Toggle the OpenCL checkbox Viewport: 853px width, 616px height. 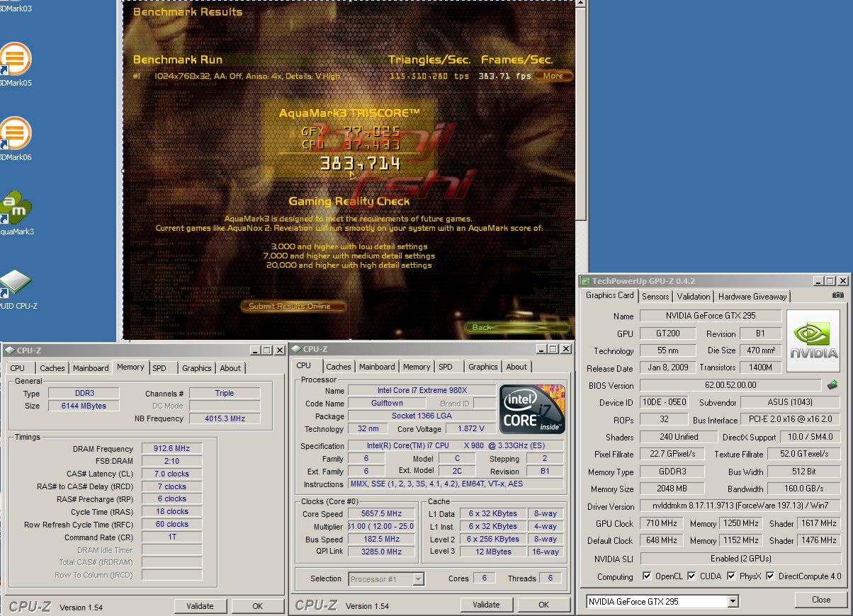(646, 576)
